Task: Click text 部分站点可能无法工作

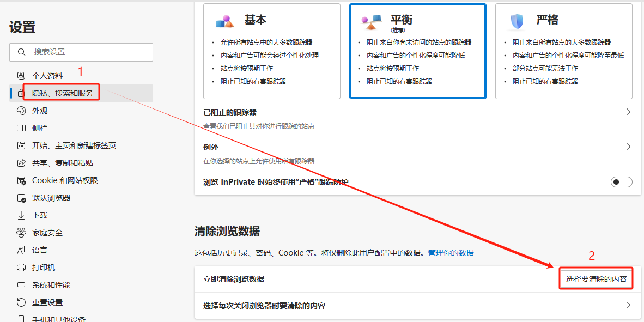Action: pyautogui.click(x=545, y=69)
